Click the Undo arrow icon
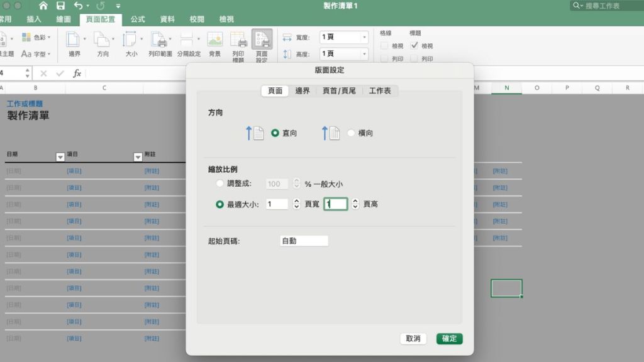The height and width of the screenshot is (362, 644). point(78,6)
